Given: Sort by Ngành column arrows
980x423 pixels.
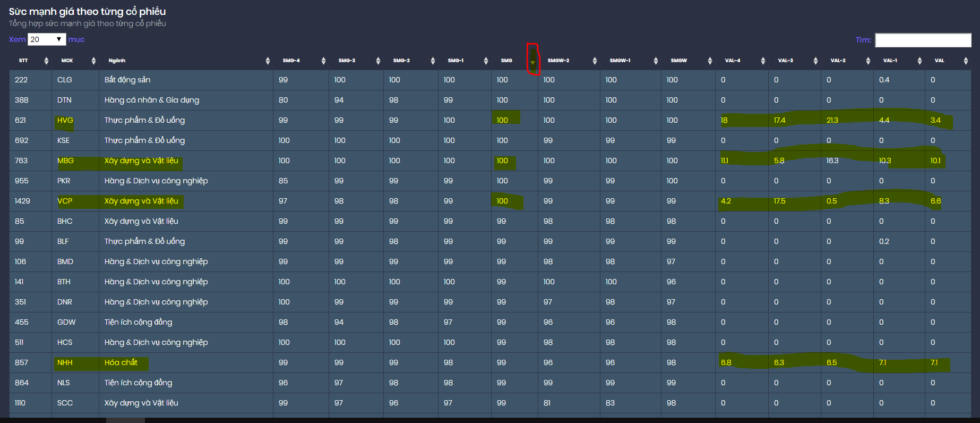Looking at the screenshot, I should click(268, 61).
